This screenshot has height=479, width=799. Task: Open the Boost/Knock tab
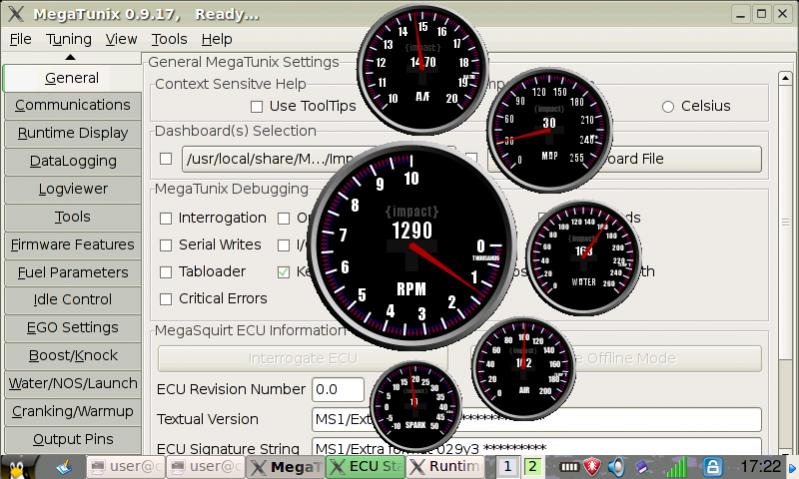tap(72, 355)
